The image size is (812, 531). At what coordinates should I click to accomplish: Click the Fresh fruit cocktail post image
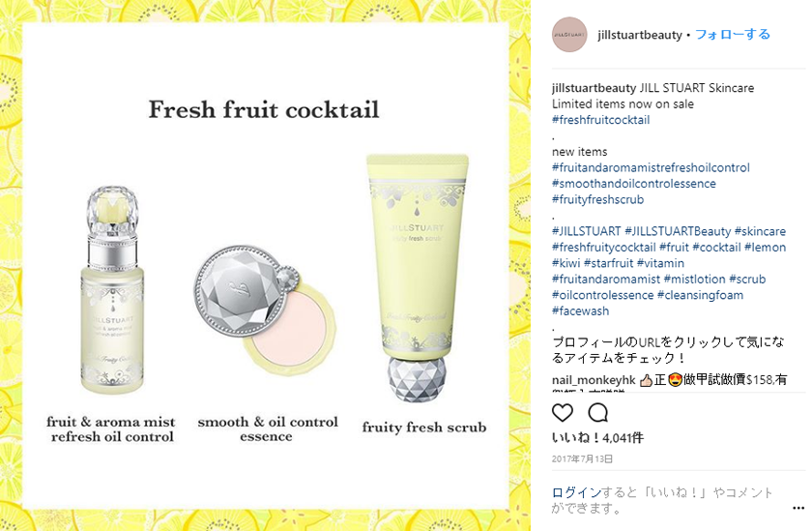265,265
